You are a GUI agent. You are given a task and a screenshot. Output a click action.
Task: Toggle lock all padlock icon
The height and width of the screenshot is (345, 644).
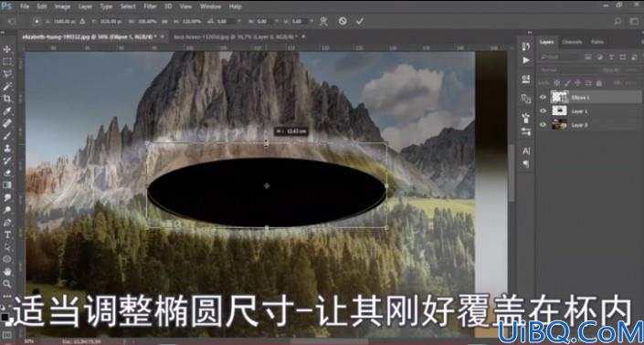click(x=599, y=83)
